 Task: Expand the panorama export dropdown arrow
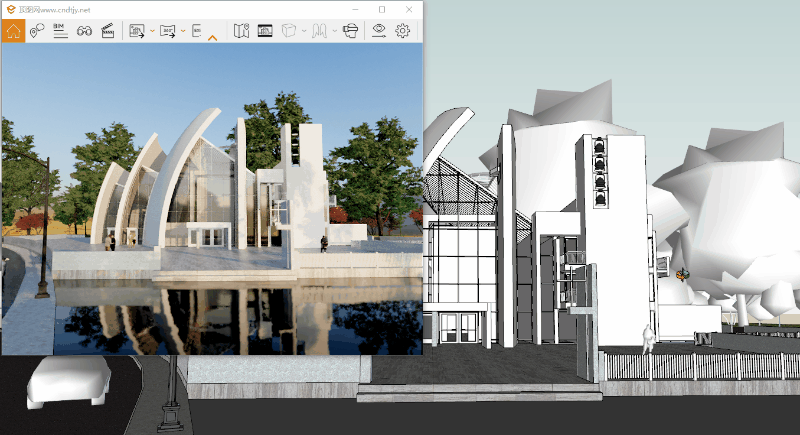[183, 31]
